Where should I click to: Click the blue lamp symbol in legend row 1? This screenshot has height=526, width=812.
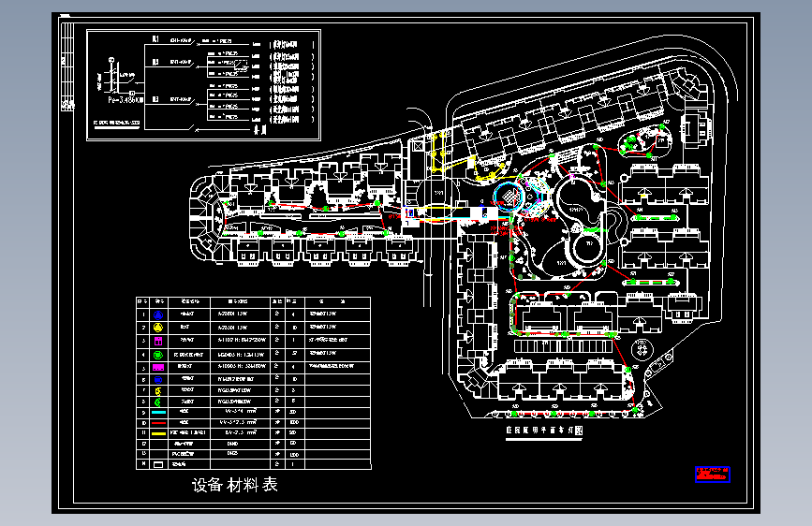[x=158, y=314]
